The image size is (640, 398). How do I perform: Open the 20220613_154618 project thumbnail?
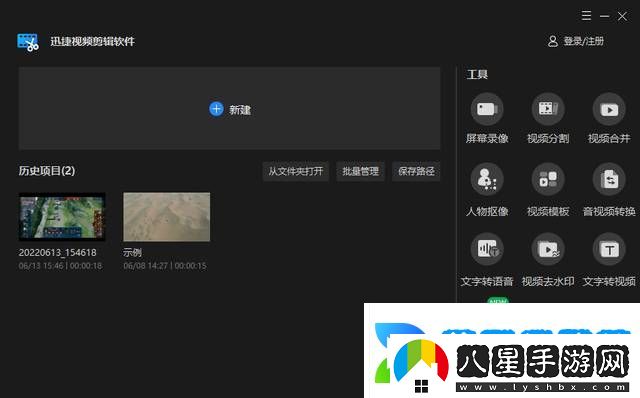tap(62, 217)
